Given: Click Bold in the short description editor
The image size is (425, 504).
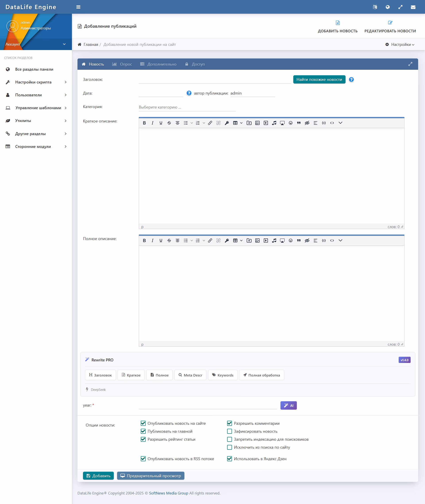Looking at the screenshot, I should (x=144, y=123).
